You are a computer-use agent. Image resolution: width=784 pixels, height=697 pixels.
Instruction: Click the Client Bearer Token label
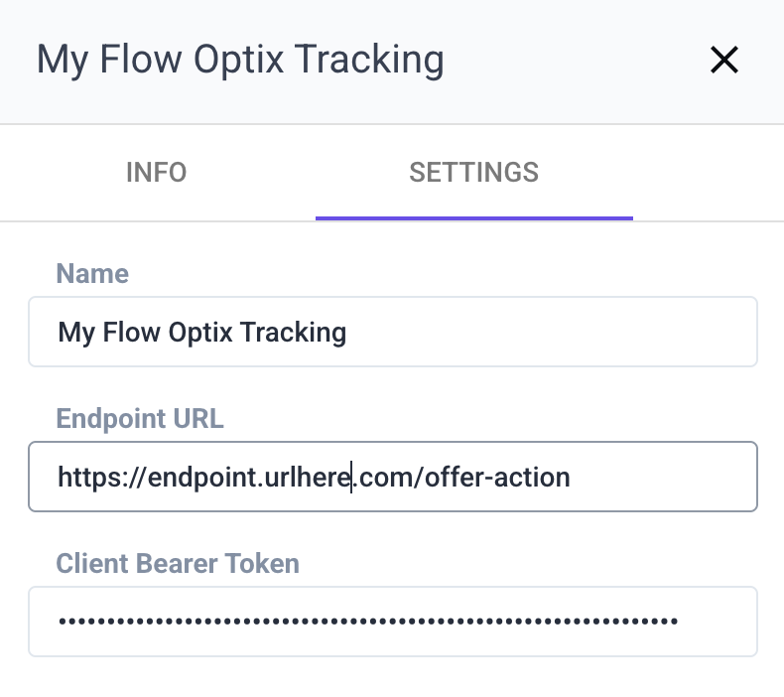[x=178, y=563]
